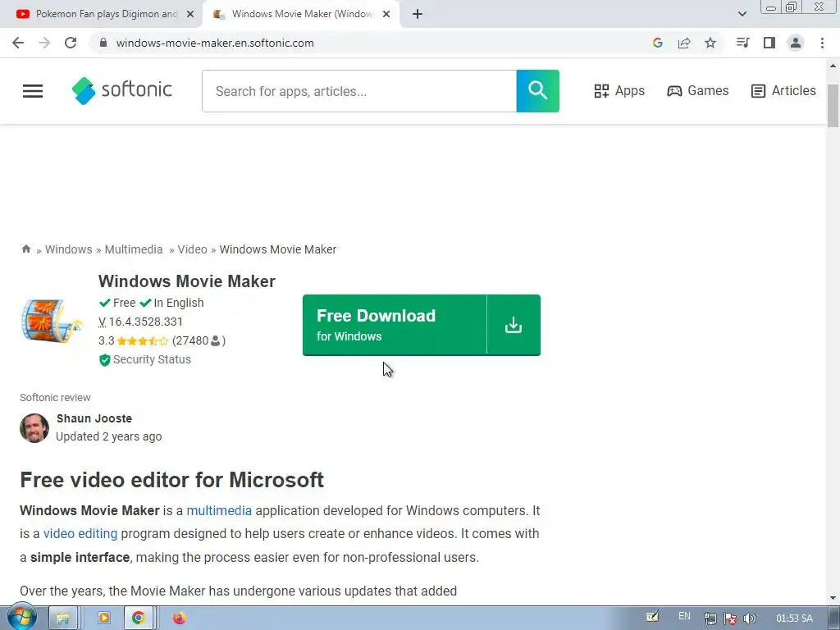Close the Pokemon Fan YouTube tab

[190, 15]
